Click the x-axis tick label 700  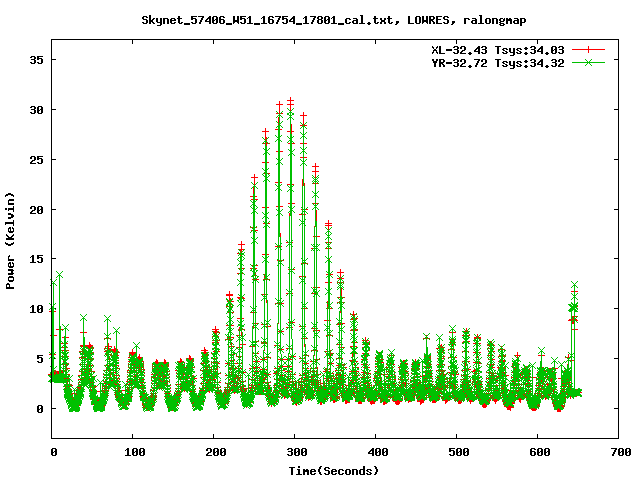[x=621, y=452]
